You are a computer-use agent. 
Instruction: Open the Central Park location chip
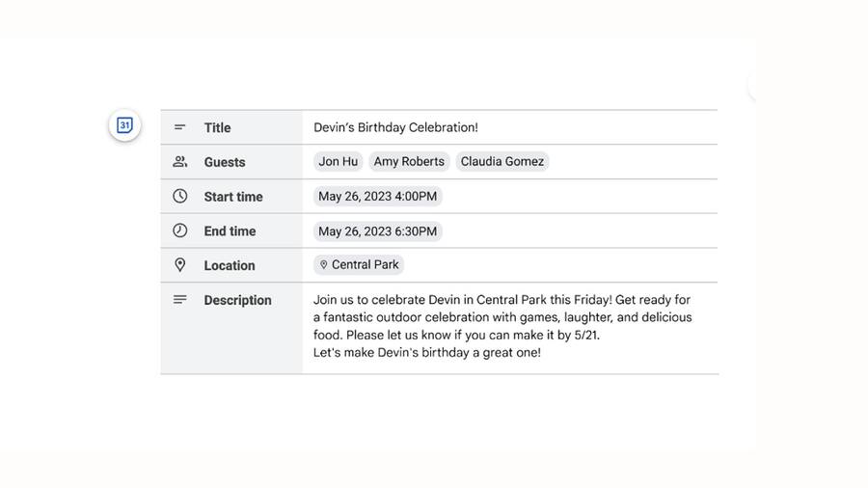point(359,265)
